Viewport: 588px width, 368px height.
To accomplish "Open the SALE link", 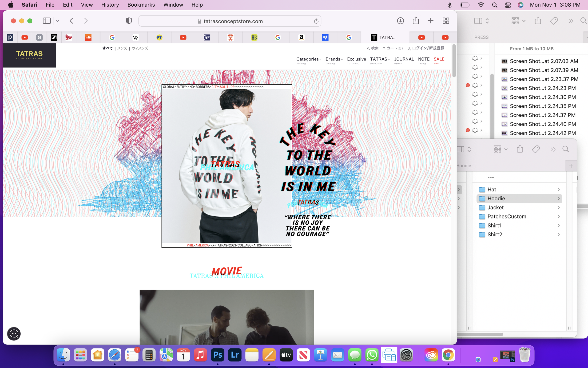I will (439, 59).
